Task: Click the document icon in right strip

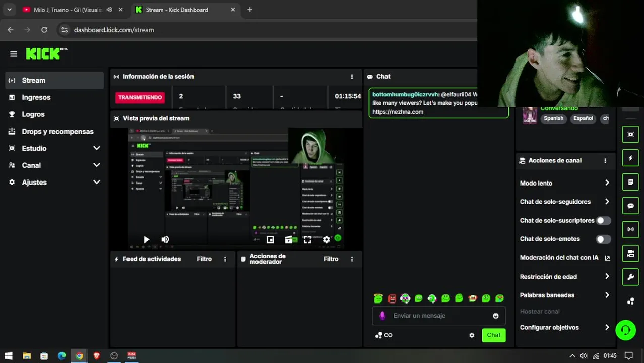Action: [630, 181]
